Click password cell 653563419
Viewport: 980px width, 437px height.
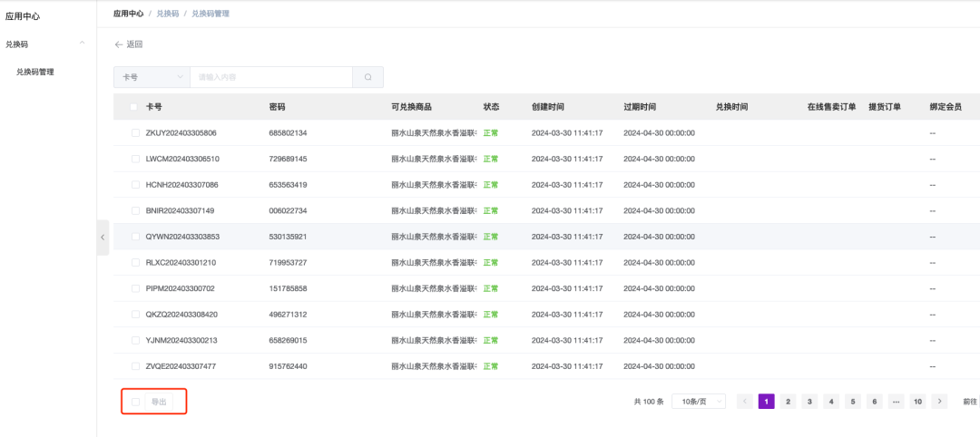point(289,185)
